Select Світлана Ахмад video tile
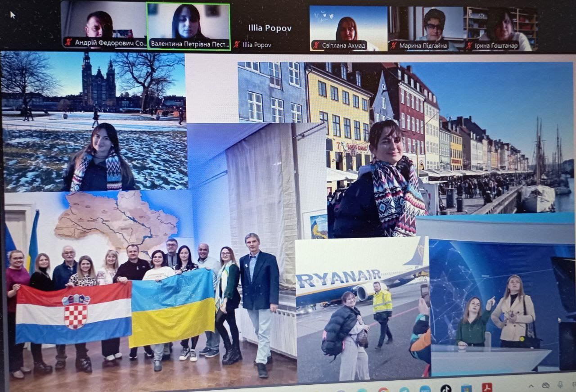Viewport: 576px width, 392px height. [348, 28]
